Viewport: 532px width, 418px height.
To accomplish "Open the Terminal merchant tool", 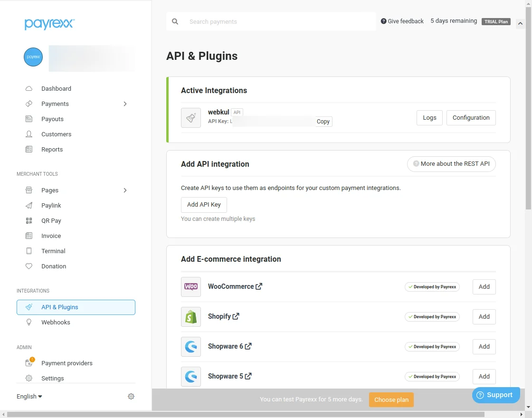I will click(x=53, y=251).
